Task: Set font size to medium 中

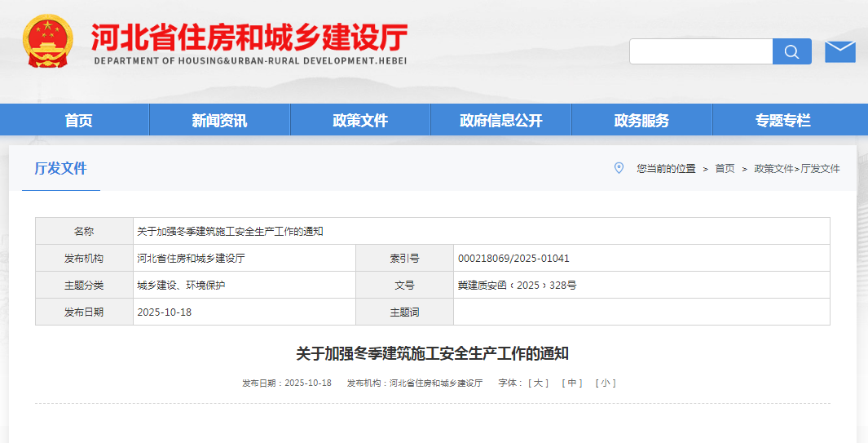Action: [x=571, y=383]
